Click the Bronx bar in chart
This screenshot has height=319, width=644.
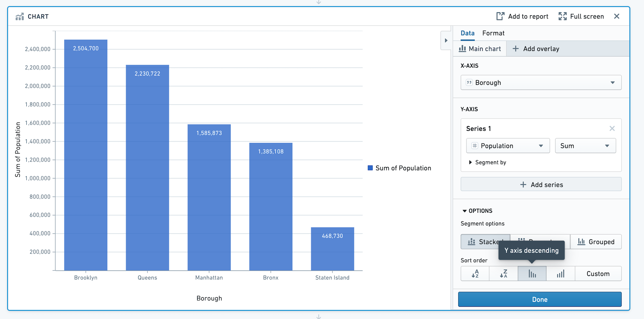click(271, 207)
